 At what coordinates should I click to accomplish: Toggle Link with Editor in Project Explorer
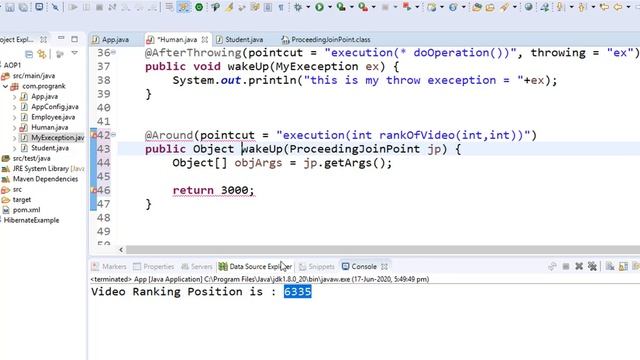click(42, 54)
